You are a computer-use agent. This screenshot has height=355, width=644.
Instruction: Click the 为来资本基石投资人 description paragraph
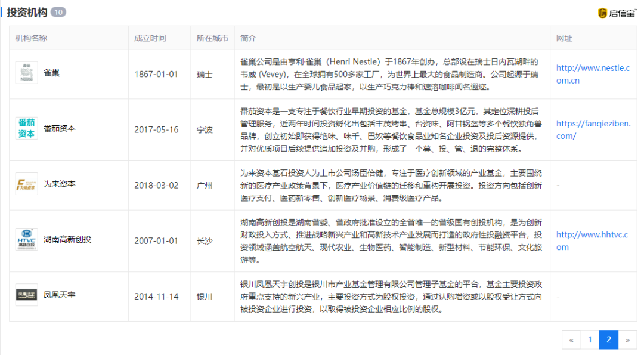click(391, 186)
